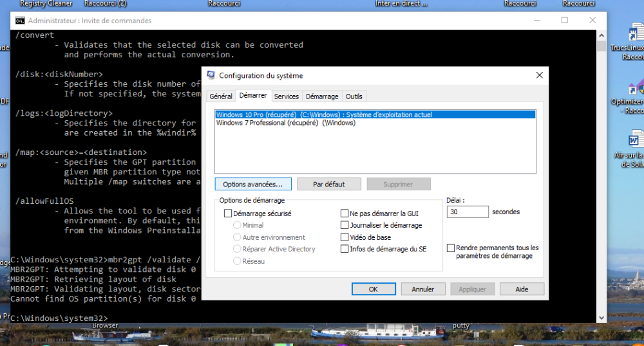Screen dimensions: 644x346
Task: Switch to the Outils tab
Action: pos(354,96)
